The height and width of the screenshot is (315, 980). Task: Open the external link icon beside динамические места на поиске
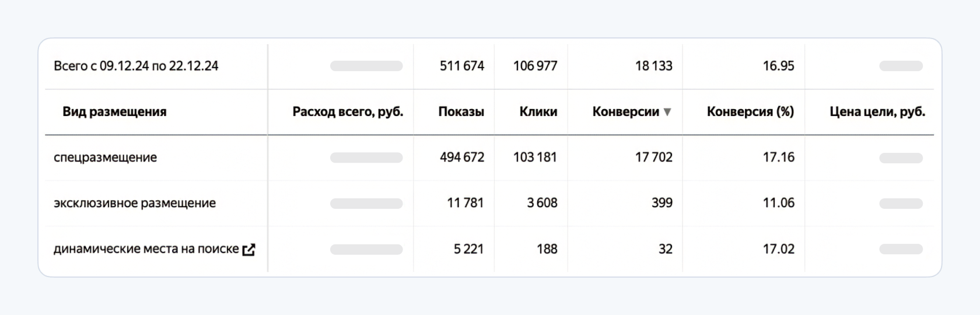point(249,250)
